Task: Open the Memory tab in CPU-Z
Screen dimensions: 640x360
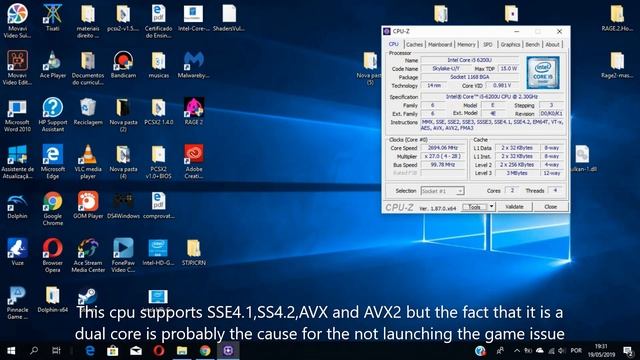Action: click(466, 44)
